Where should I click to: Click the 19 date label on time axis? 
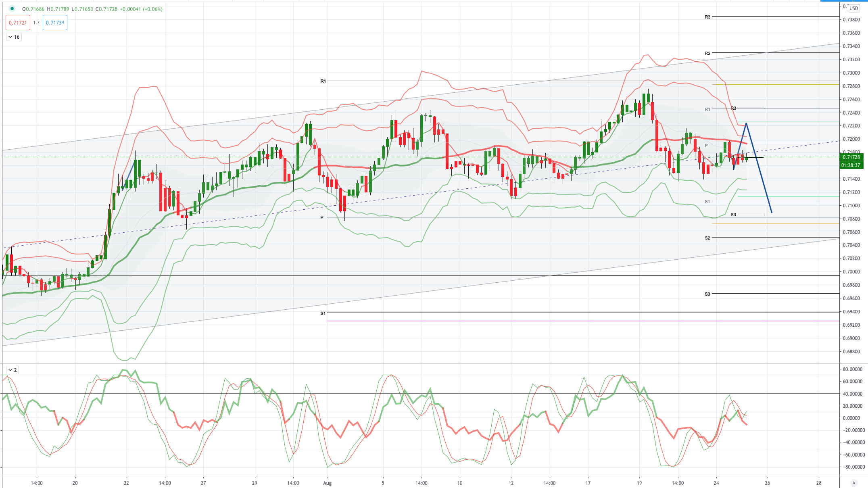point(639,483)
